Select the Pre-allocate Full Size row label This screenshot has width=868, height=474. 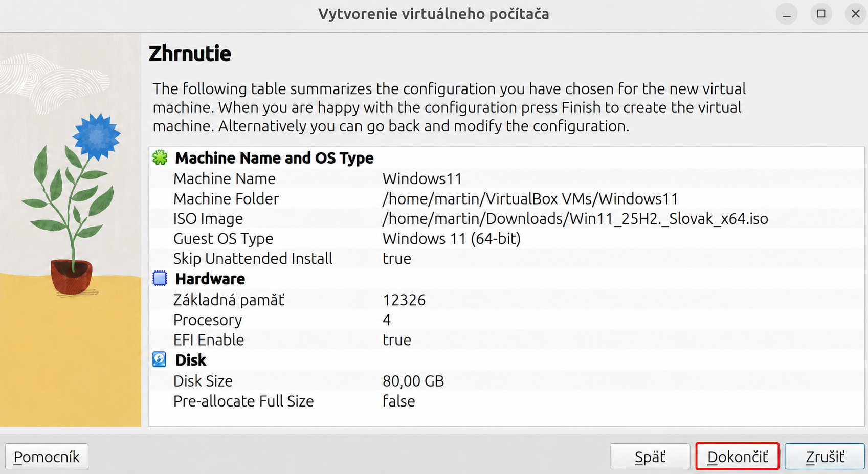point(243,401)
